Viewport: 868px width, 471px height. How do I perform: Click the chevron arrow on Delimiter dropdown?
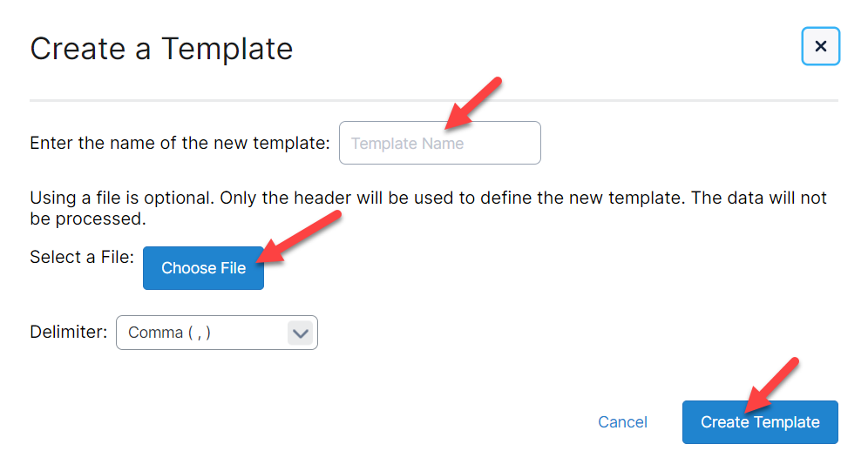point(300,333)
